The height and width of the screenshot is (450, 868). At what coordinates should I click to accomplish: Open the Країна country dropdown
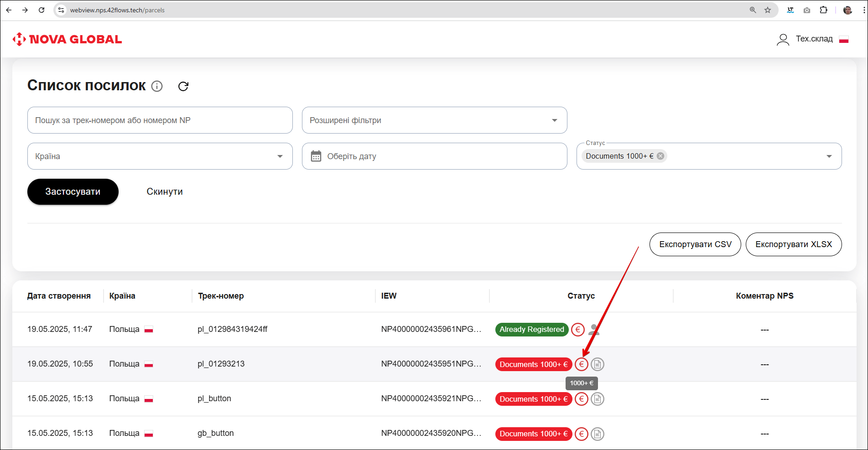click(280, 156)
